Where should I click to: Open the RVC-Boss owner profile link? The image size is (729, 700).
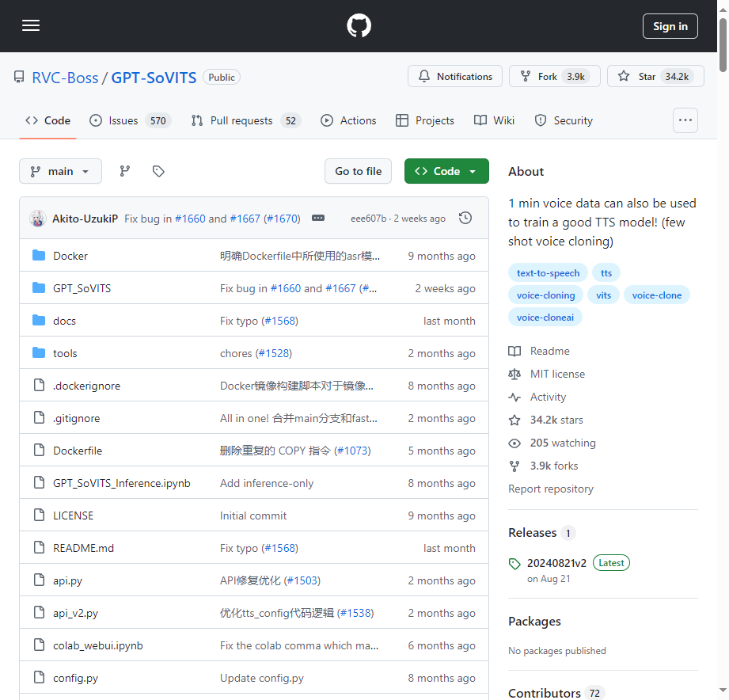[x=65, y=78]
